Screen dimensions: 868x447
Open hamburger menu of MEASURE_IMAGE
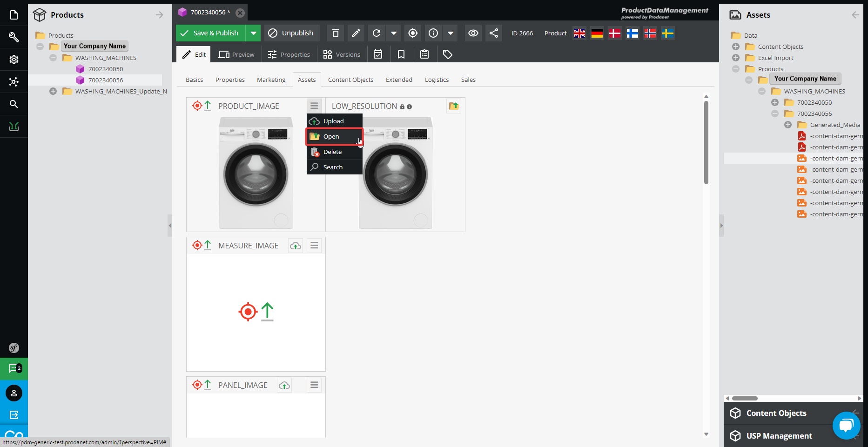point(314,245)
